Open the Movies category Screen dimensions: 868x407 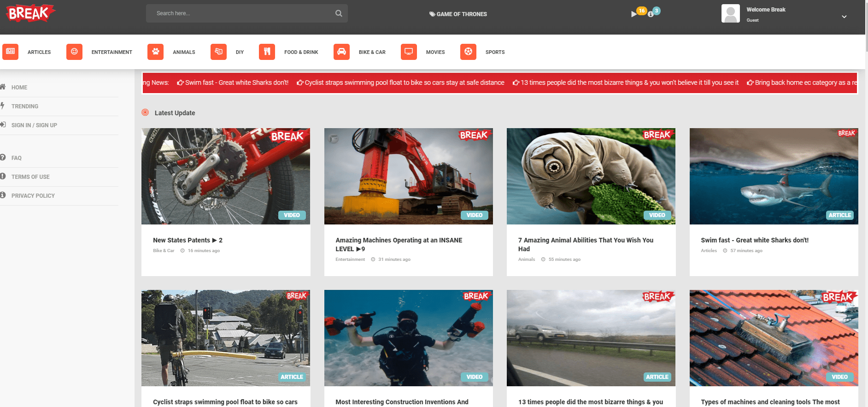tap(435, 52)
